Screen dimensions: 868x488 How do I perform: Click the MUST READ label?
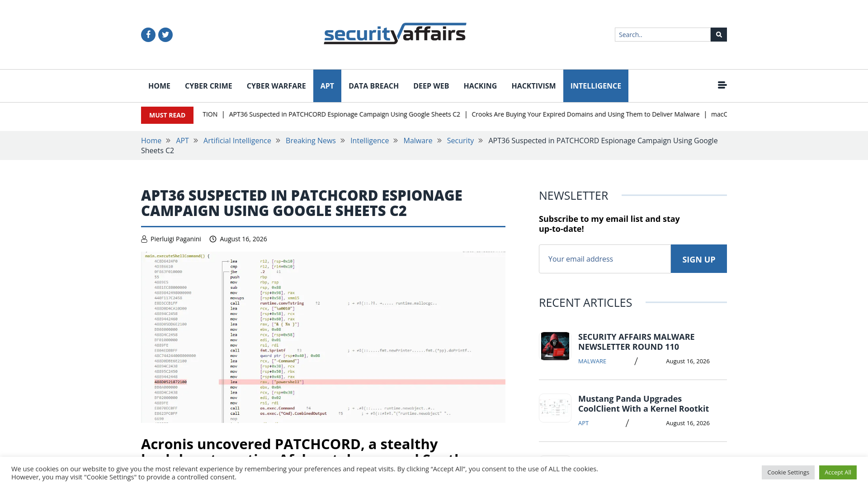pyautogui.click(x=167, y=115)
